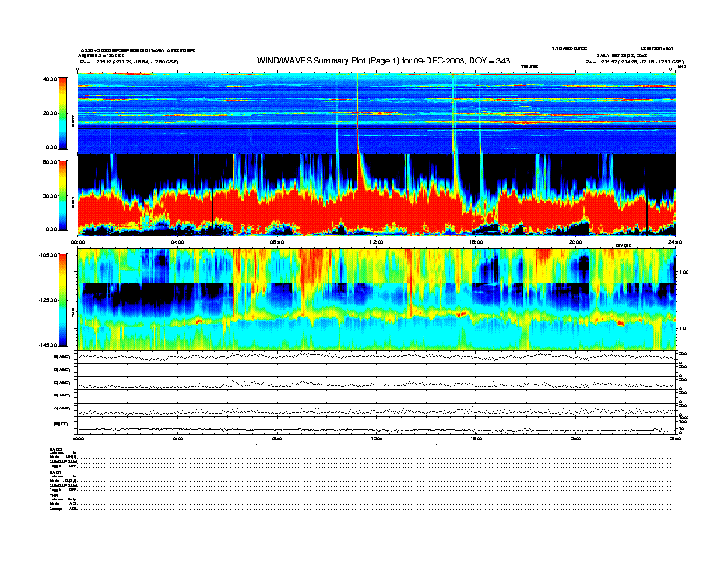The height and width of the screenshot is (563, 728).
Task: Click the 20.00 label on RAD2 color scale
Action: point(51,113)
